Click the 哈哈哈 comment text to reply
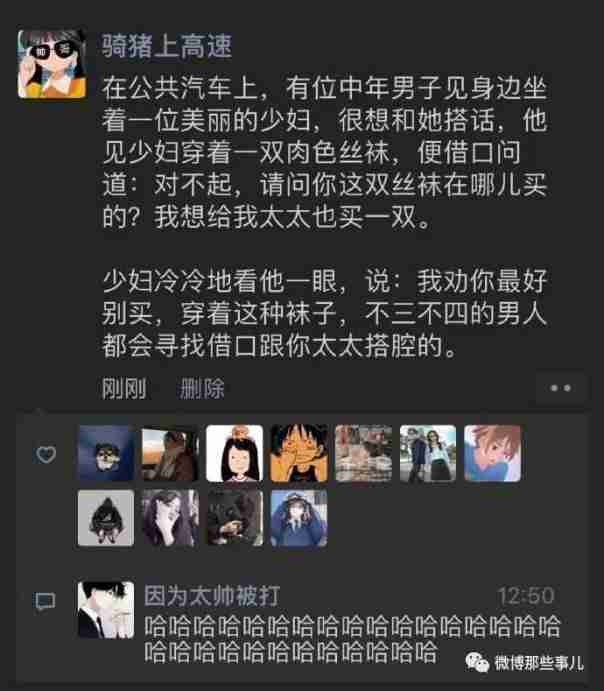Screen dimensions: 604x691 click(352, 639)
